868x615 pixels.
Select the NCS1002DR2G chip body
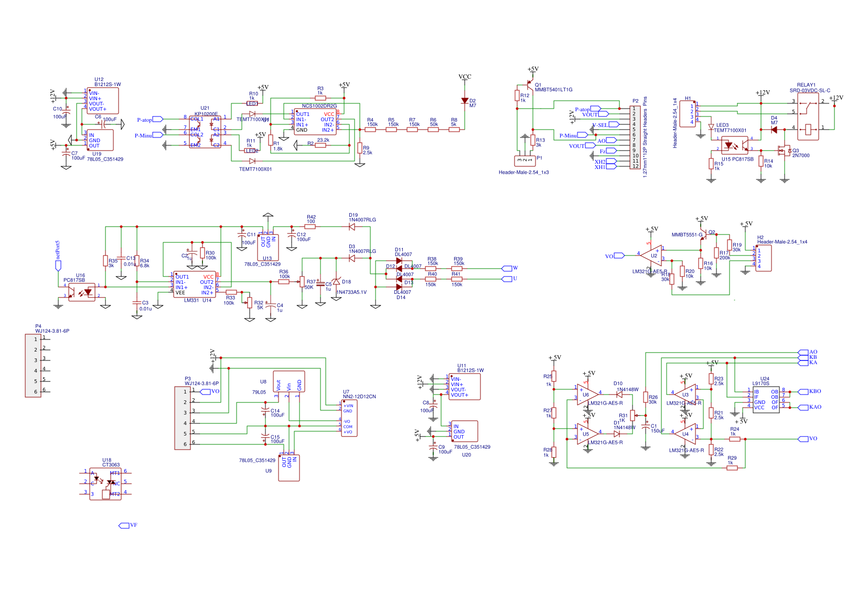(315, 122)
